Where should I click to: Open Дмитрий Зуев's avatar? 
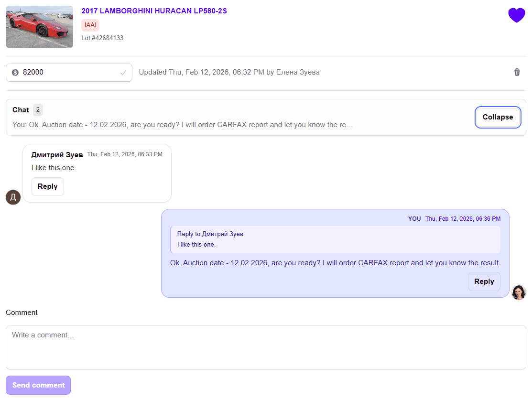[13, 197]
